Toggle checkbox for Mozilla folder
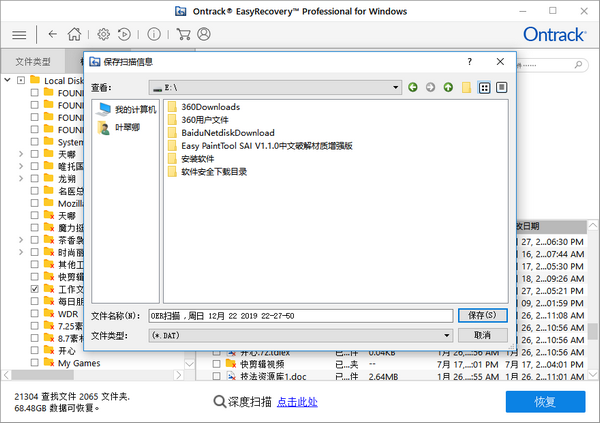Screen dimensions: 600x423 34,203
